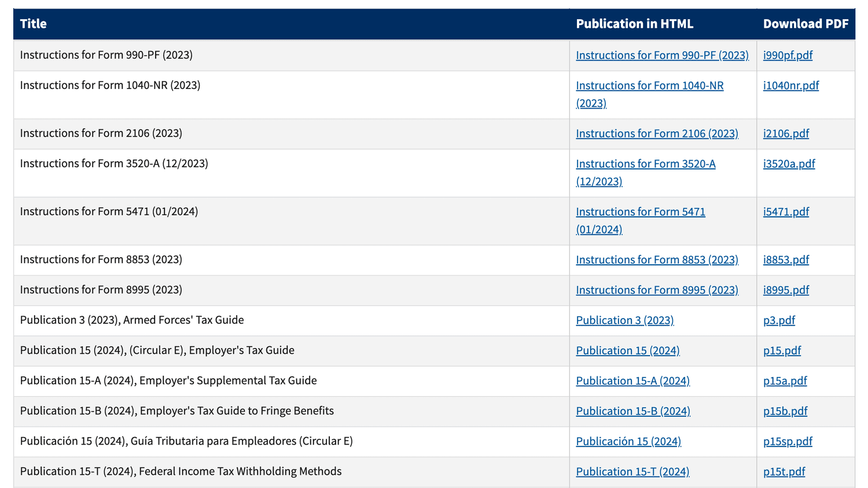868x488 pixels.
Task: Select title Publication 15-A Employer's Supplemental Tax Guide
Action: pos(168,380)
